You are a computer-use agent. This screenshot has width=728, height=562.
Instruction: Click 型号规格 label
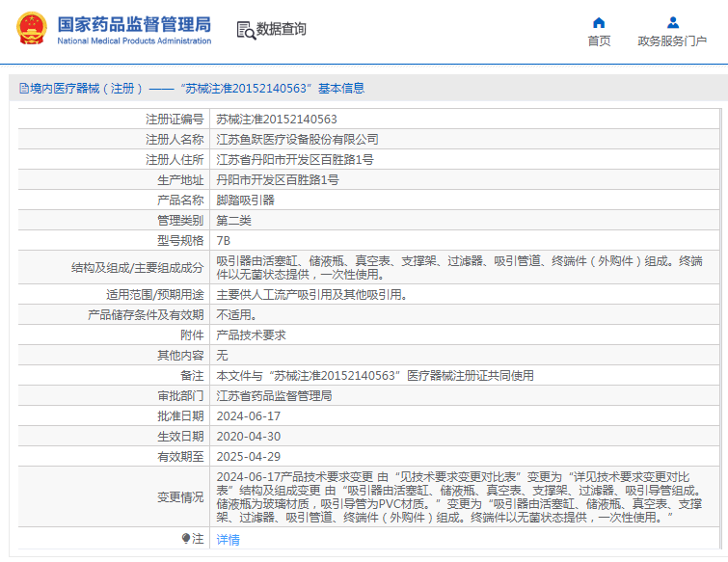(180, 240)
